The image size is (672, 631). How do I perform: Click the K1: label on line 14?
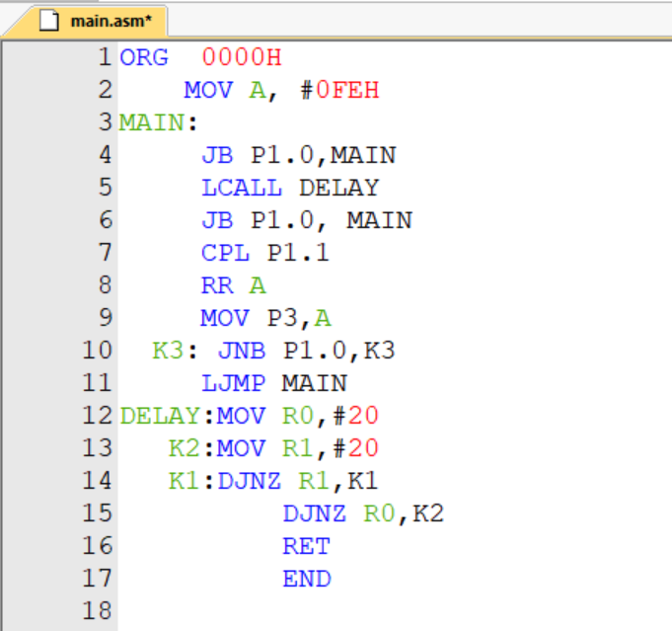tap(190, 481)
